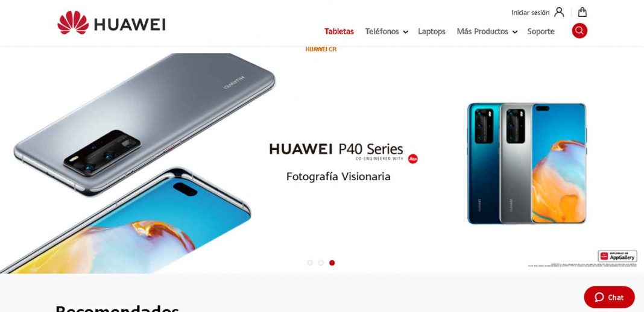The image size is (644, 312).
Task: Click the HUAWEI wordmark text
Action: (x=130, y=25)
